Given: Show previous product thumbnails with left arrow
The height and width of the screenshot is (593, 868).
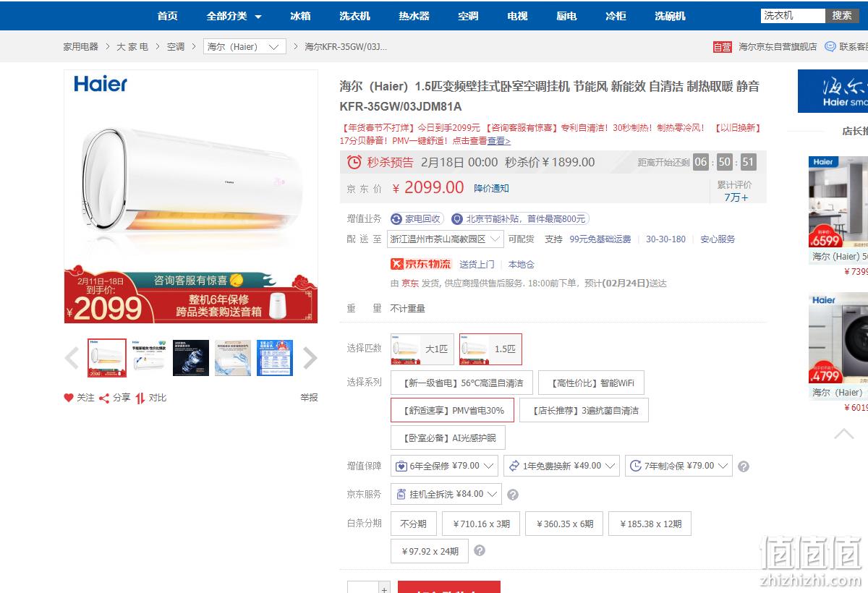Looking at the screenshot, I should [x=72, y=357].
